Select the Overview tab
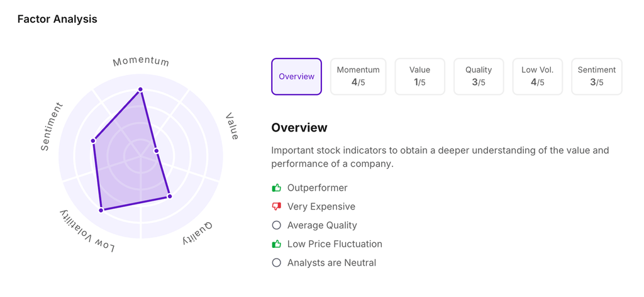Image resolution: width=644 pixels, height=297 pixels. tap(296, 77)
